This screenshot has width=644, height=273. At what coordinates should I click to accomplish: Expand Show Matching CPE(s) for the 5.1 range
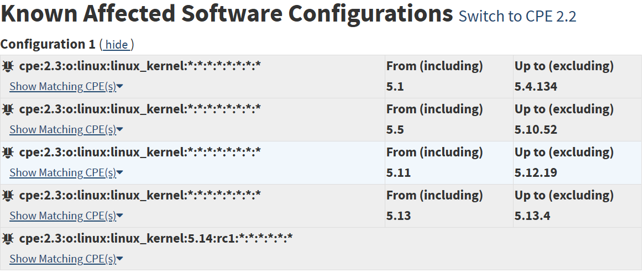pos(66,87)
